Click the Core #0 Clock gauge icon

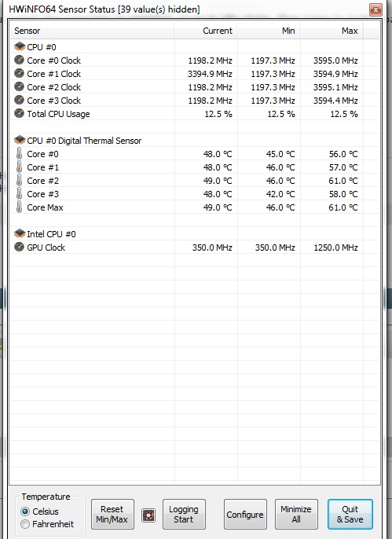tap(19, 60)
